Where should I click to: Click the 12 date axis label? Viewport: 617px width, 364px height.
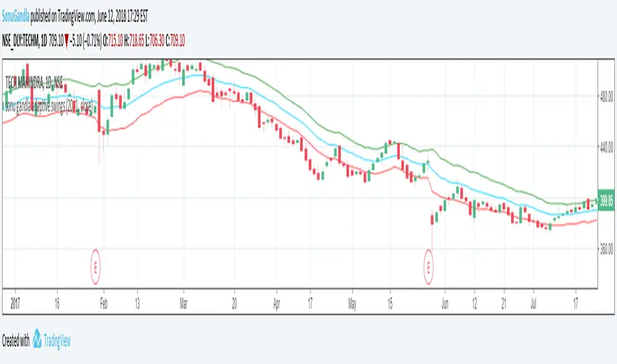coord(475,304)
